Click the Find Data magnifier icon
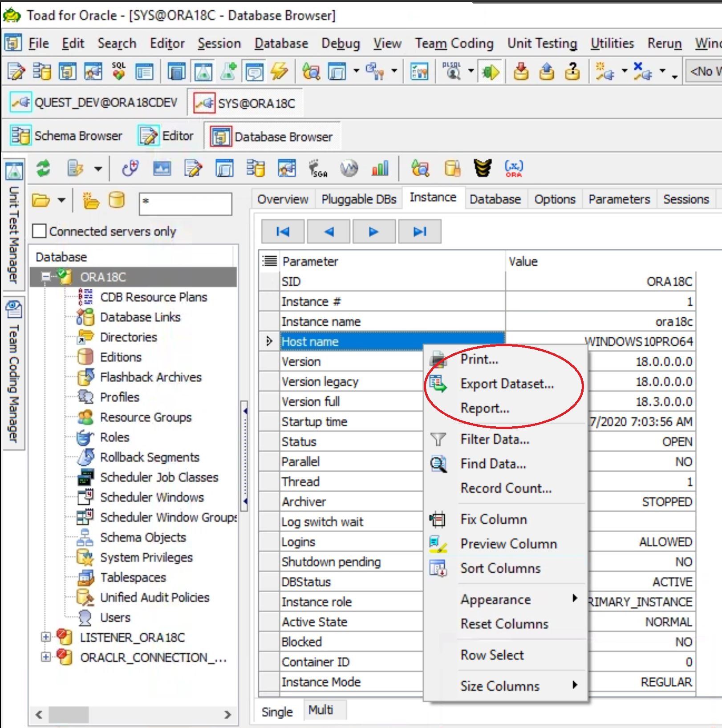The image size is (722, 728). pyautogui.click(x=438, y=464)
